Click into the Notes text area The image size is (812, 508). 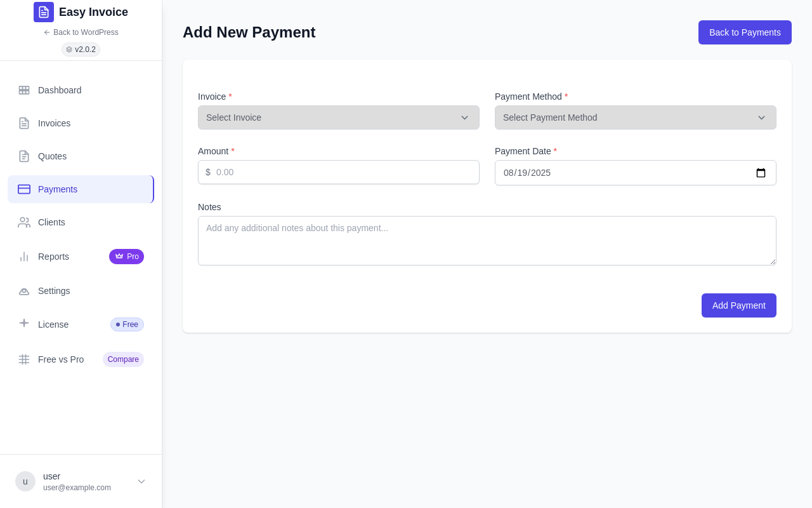tap(487, 241)
